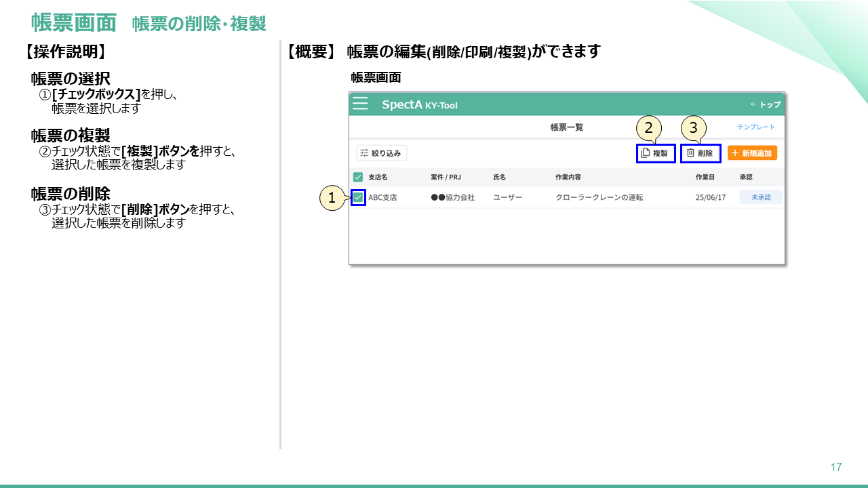Screen dimensions: 868x488
Task: Open the hamburger menu in SpectA header
Action: coord(360,104)
